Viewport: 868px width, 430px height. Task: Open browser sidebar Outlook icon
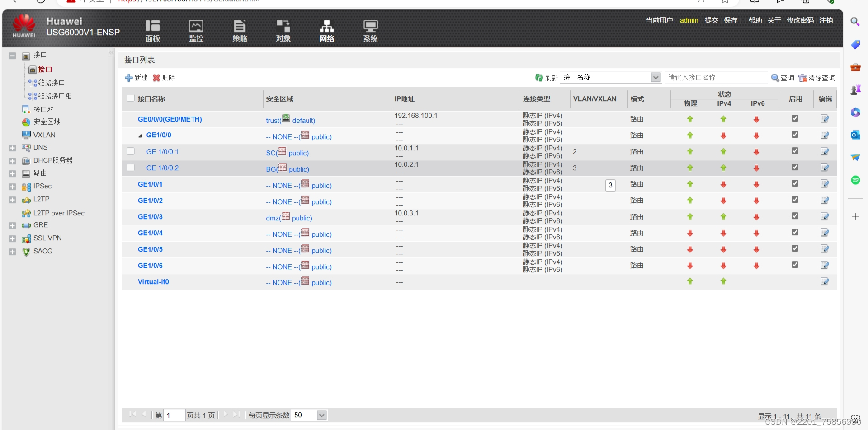855,135
